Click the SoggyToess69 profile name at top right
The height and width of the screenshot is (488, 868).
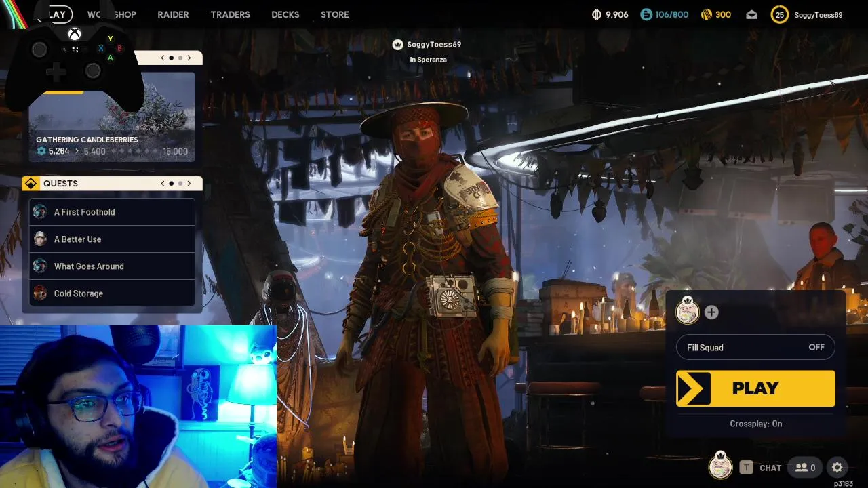pyautogui.click(x=818, y=15)
